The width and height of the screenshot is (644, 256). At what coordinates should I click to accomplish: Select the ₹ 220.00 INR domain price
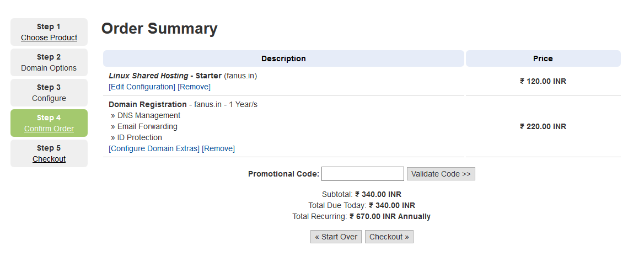[543, 126]
